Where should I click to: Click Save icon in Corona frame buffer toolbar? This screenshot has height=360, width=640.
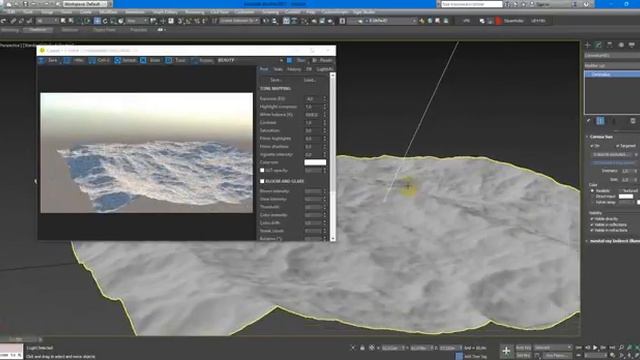coord(48,60)
